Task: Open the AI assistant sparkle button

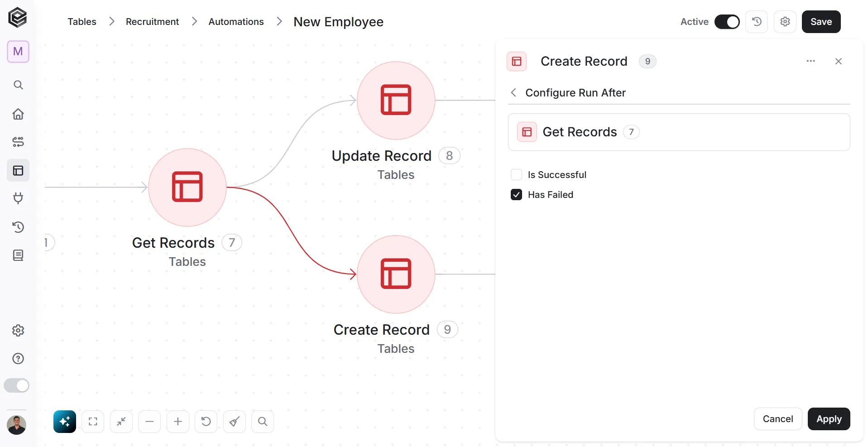Action: pos(65,422)
